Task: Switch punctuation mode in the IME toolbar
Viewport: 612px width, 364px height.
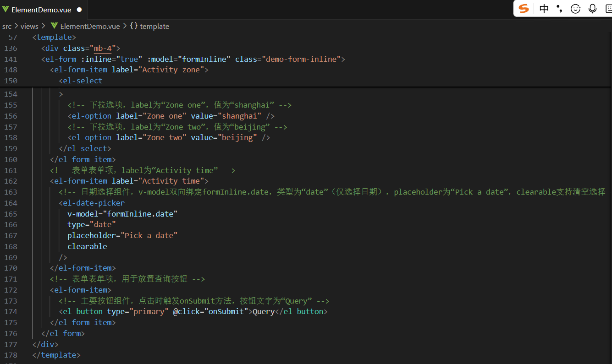Action: tap(559, 9)
